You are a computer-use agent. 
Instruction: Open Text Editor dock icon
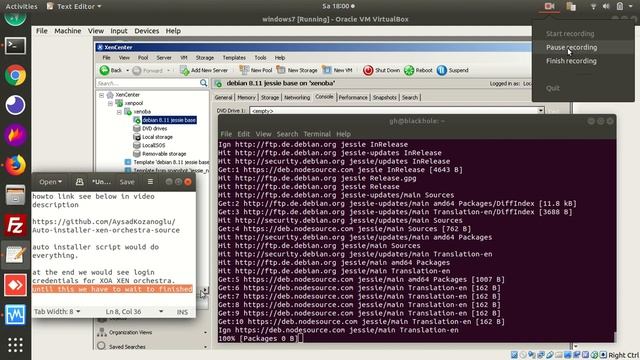[x=15, y=255]
